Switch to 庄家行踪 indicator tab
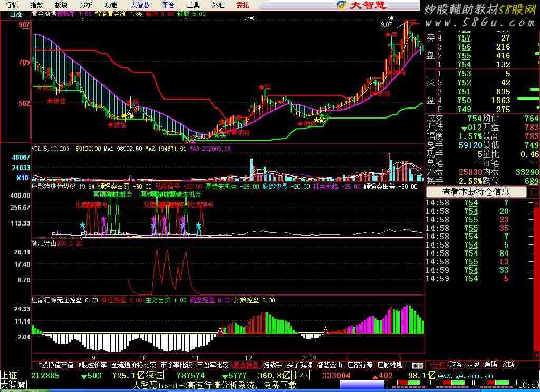This screenshot has height=392, width=540. point(360,365)
